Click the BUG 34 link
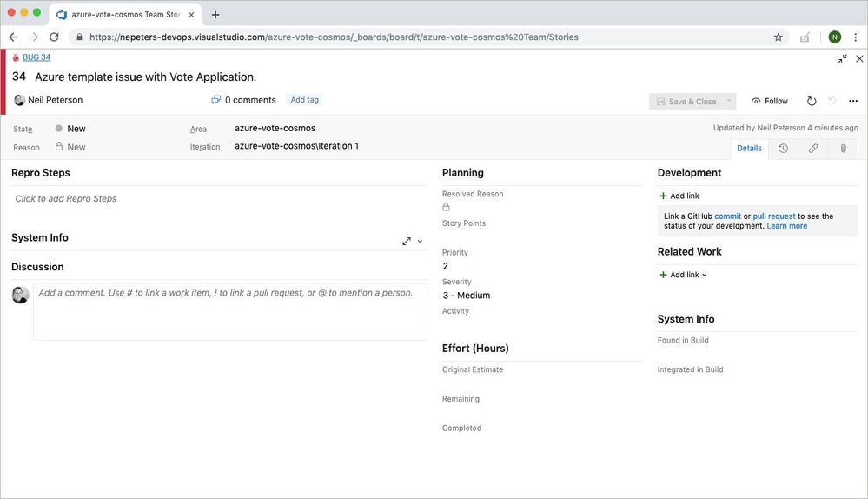Image resolution: width=868 pixels, height=499 pixels. click(x=36, y=57)
